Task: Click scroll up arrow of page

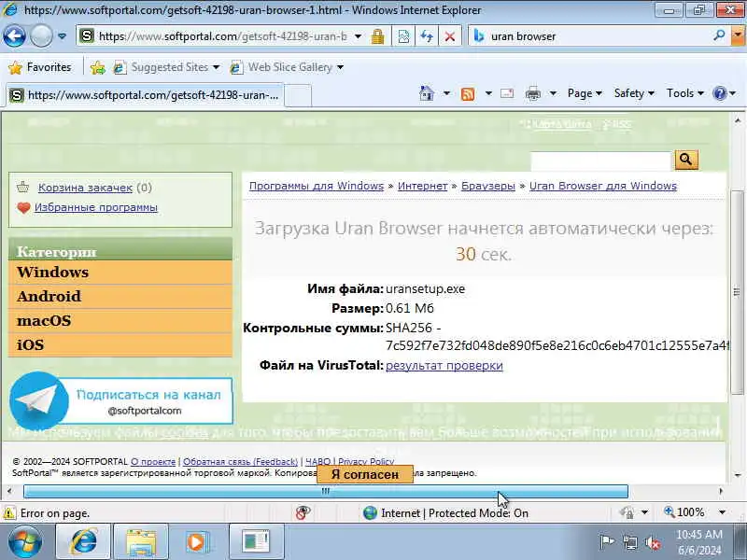Action: click(x=738, y=120)
